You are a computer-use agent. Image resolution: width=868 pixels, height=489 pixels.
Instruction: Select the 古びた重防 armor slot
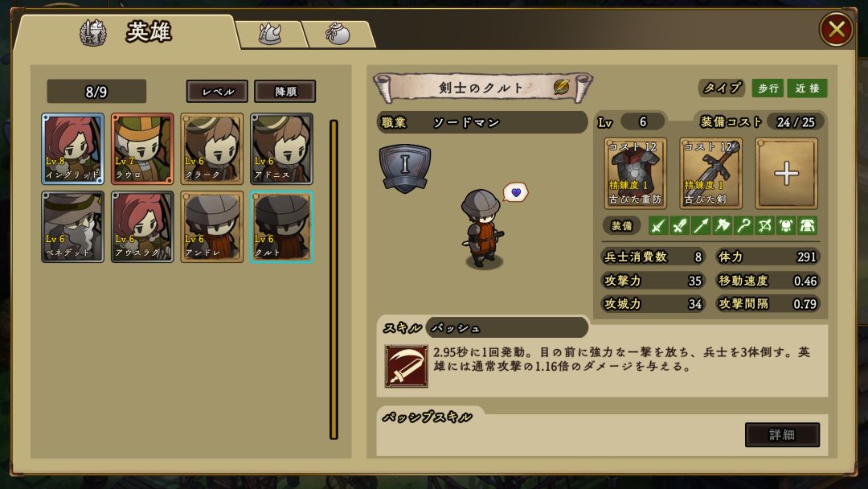[635, 174]
